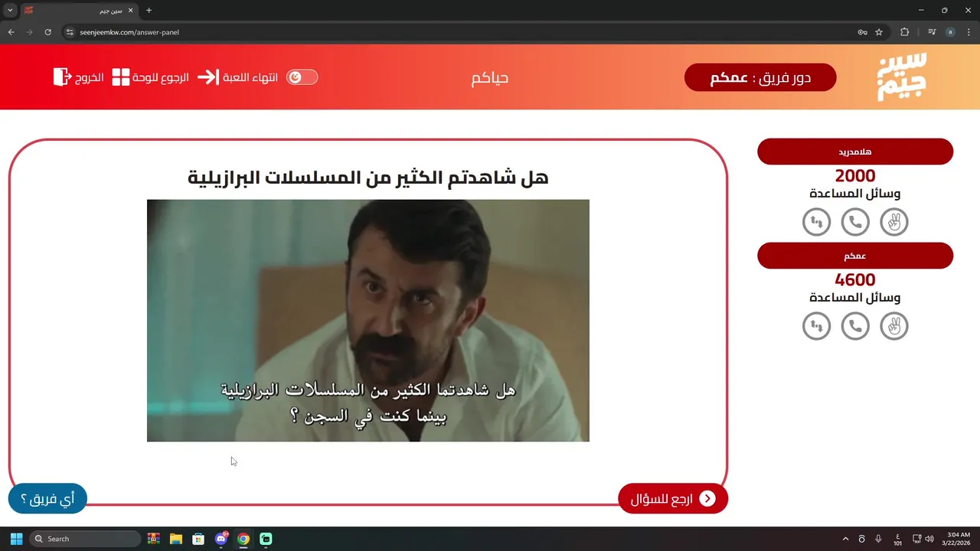The image size is (980, 551).
Task: Click the الخروج text link
Action: coord(90,78)
